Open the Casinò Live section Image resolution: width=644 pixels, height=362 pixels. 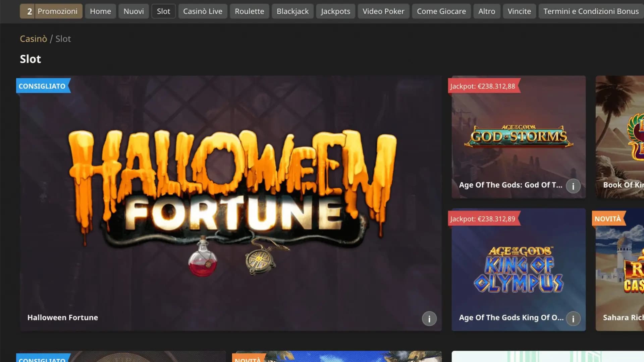pyautogui.click(x=203, y=11)
